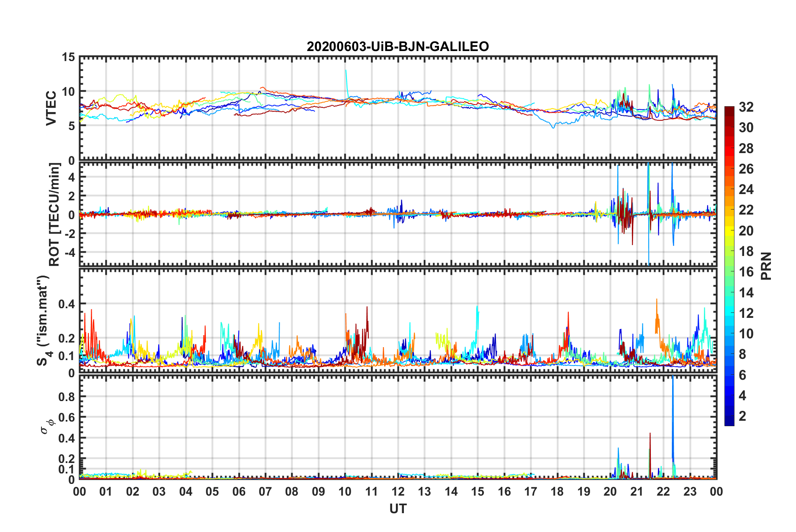Click x-axis tick label 12
Screen dimensions: 796x532
click(x=398, y=491)
